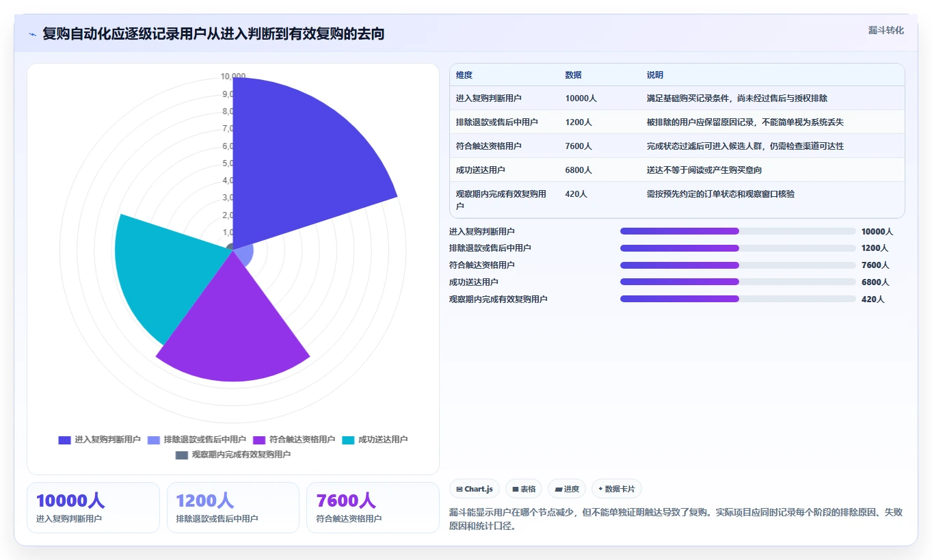
Task: Click the 10,000 axis tick label
Action: click(233, 77)
